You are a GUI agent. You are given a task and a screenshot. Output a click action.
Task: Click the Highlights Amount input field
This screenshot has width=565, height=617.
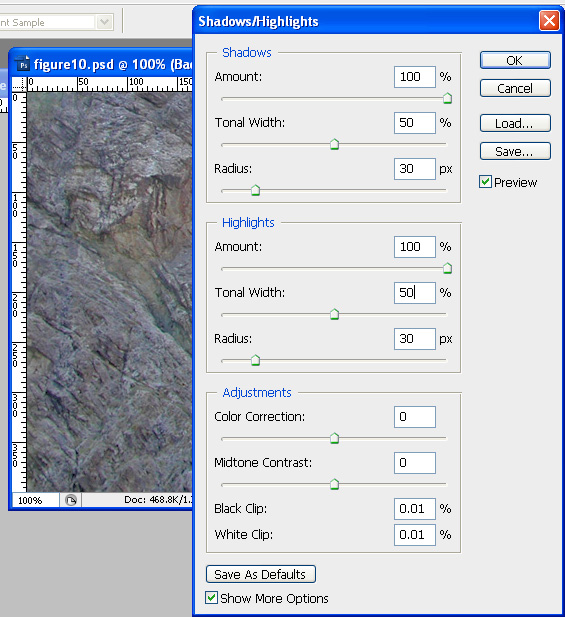coord(415,247)
